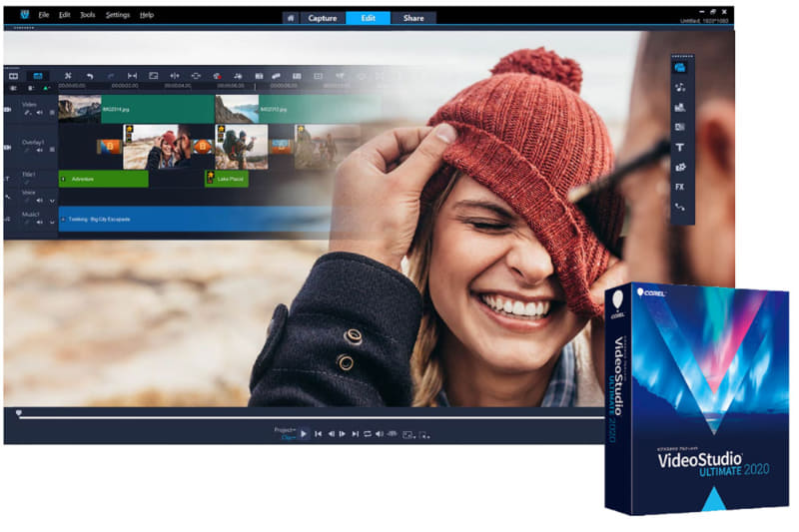Select the Adventure title clip
This screenshot has height=532, width=799.
[104, 180]
